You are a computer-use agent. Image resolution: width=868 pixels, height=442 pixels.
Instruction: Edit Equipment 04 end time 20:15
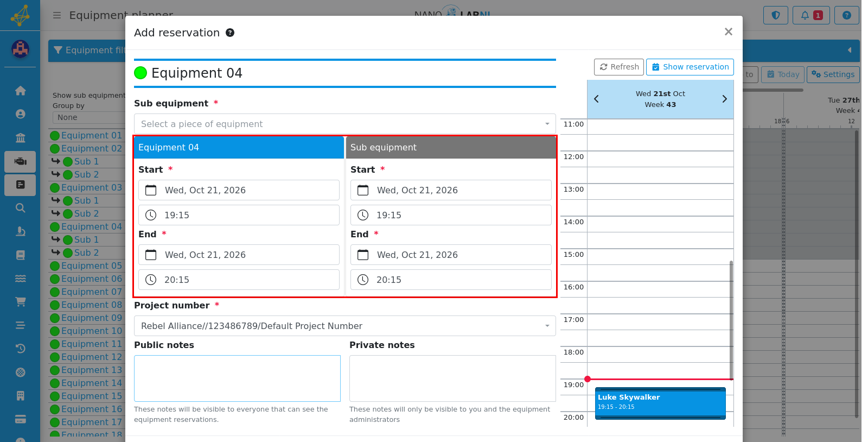tap(239, 280)
